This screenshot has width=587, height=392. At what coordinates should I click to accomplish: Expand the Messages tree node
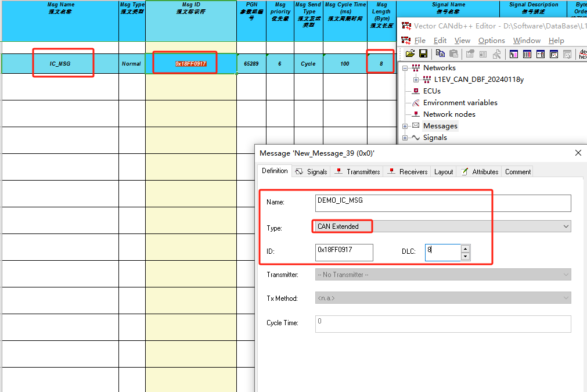pos(405,126)
